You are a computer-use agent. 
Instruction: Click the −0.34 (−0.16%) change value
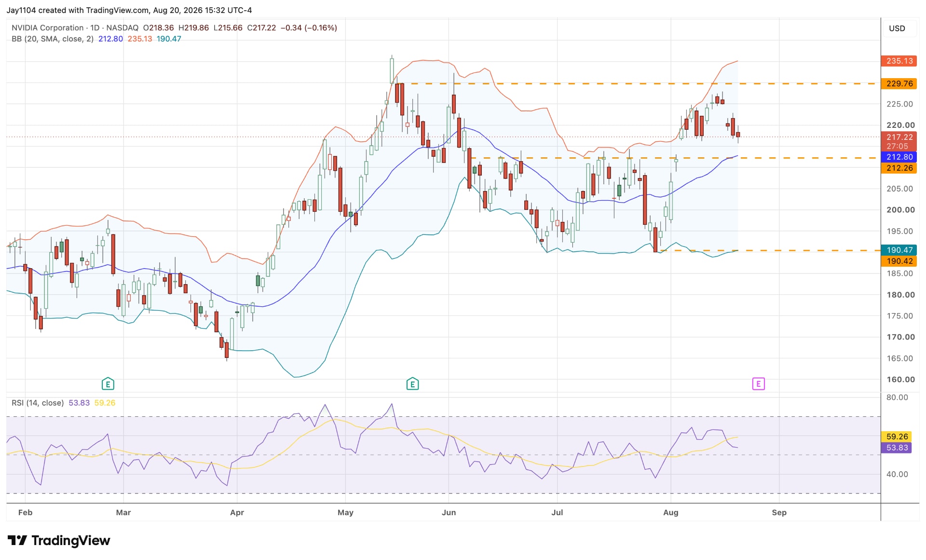pyautogui.click(x=309, y=28)
